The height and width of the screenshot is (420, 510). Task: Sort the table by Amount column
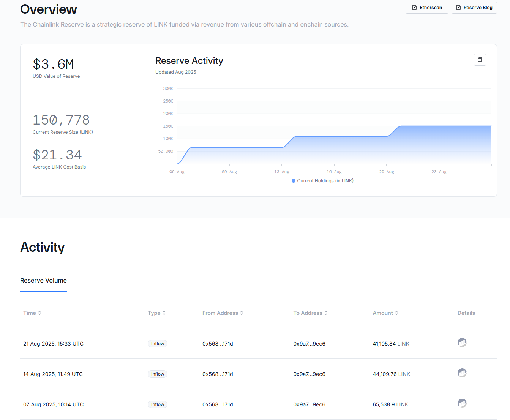tap(385, 313)
